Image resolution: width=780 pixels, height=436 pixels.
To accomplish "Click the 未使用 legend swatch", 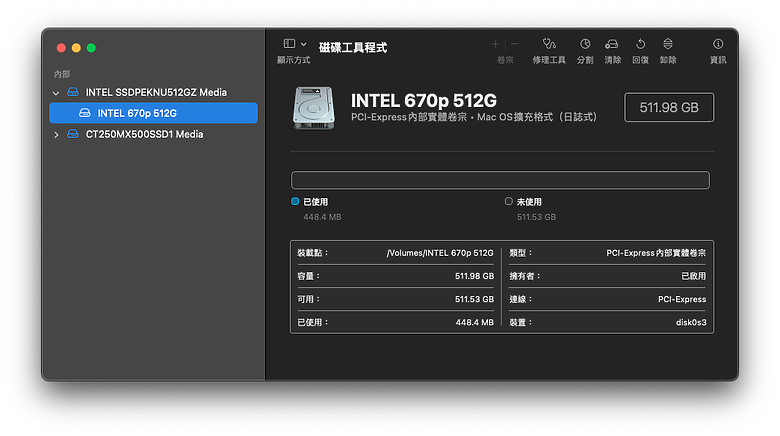I will [x=508, y=201].
